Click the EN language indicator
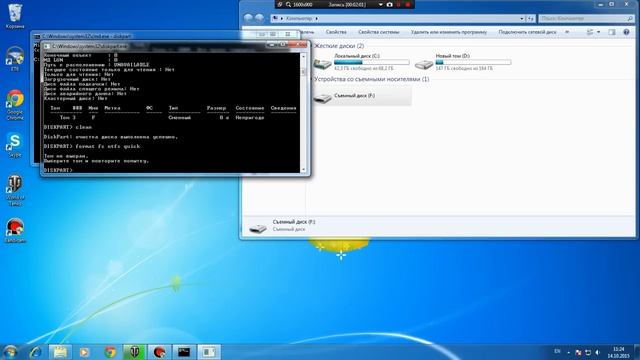The image size is (640, 360). click(x=558, y=351)
